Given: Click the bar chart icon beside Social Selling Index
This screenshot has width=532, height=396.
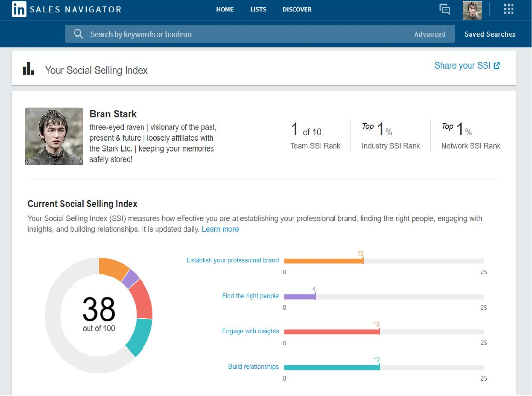Looking at the screenshot, I should (28, 69).
